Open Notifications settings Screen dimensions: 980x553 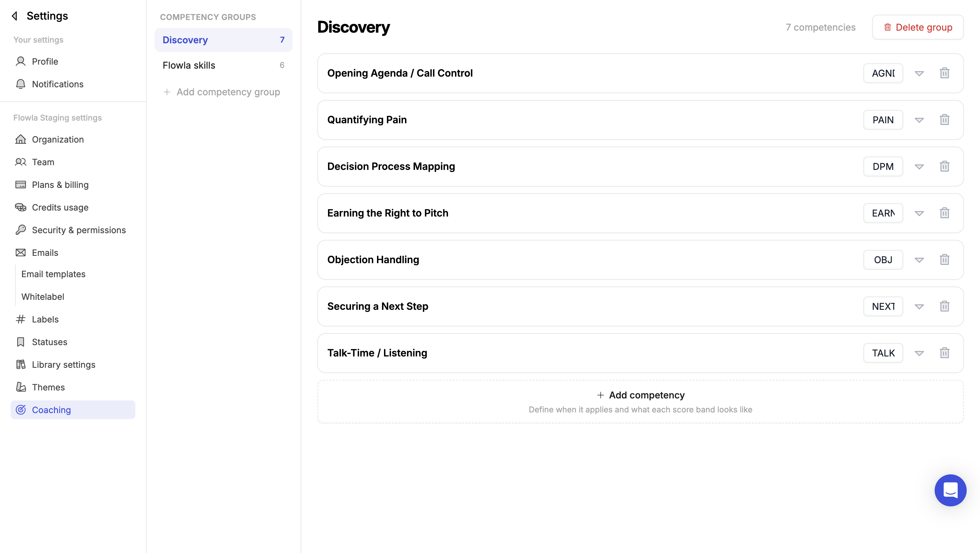[73, 84]
